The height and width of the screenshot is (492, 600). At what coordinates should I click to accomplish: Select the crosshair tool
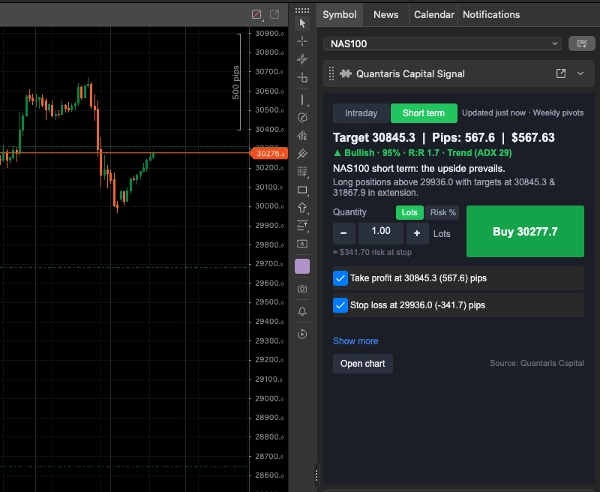pyautogui.click(x=302, y=41)
